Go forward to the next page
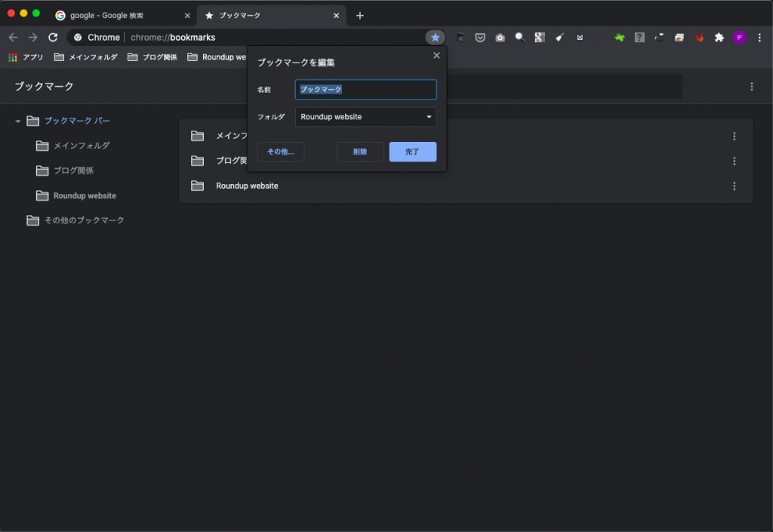The width and height of the screenshot is (773, 532). [33, 38]
